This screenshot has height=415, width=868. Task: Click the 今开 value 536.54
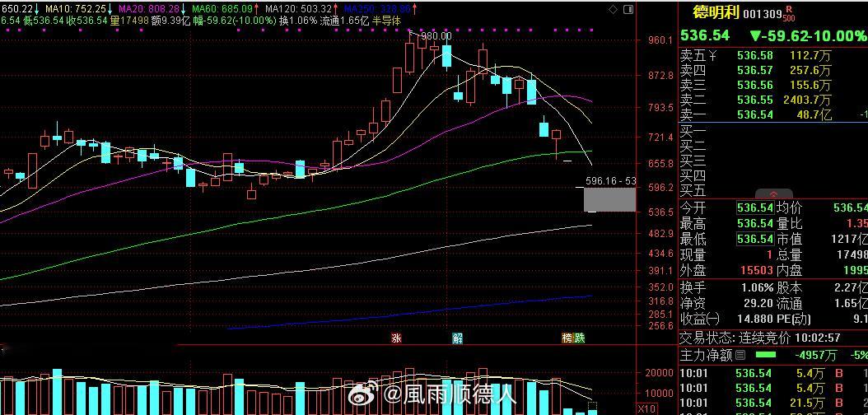click(x=755, y=208)
